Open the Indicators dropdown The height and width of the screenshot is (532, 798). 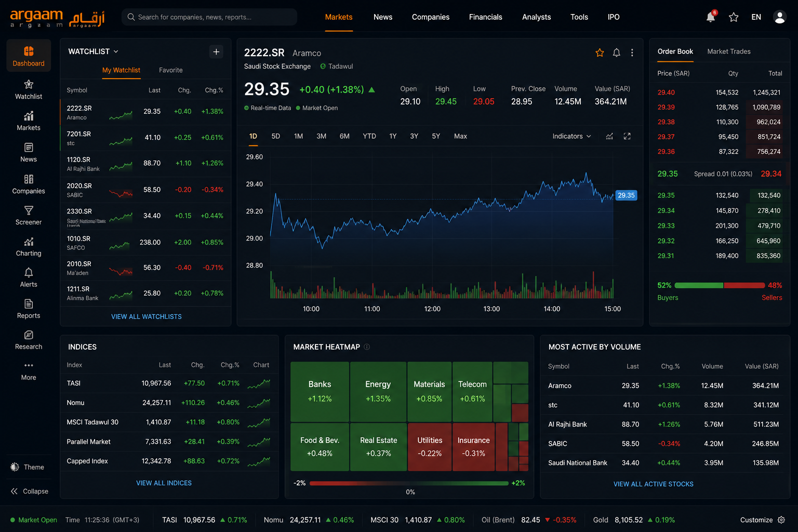click(x=571, y=136)
